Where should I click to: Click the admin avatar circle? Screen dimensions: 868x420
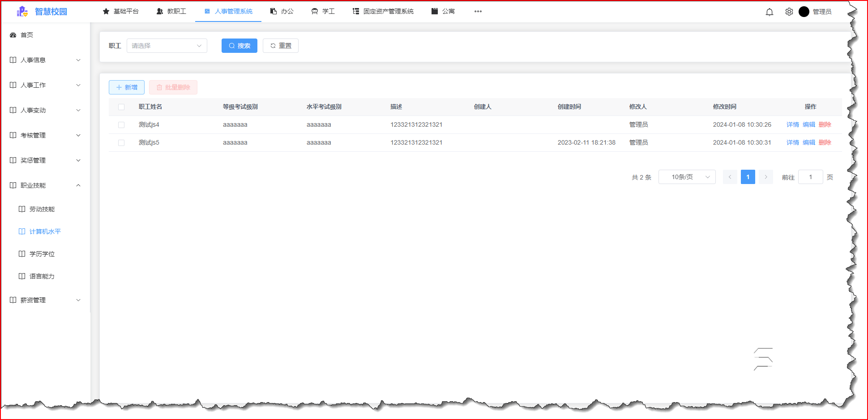click(804, 12)
